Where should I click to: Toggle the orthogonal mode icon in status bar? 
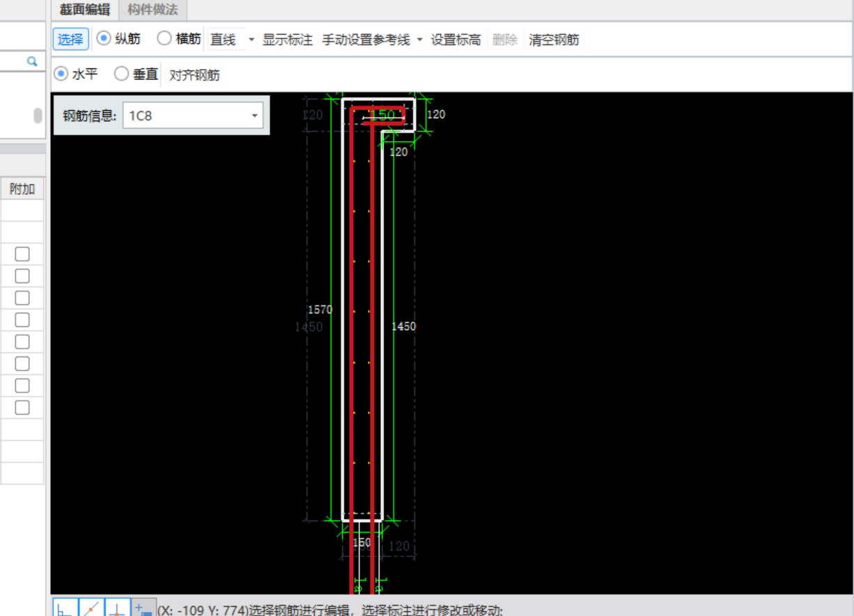pos(66,607)
